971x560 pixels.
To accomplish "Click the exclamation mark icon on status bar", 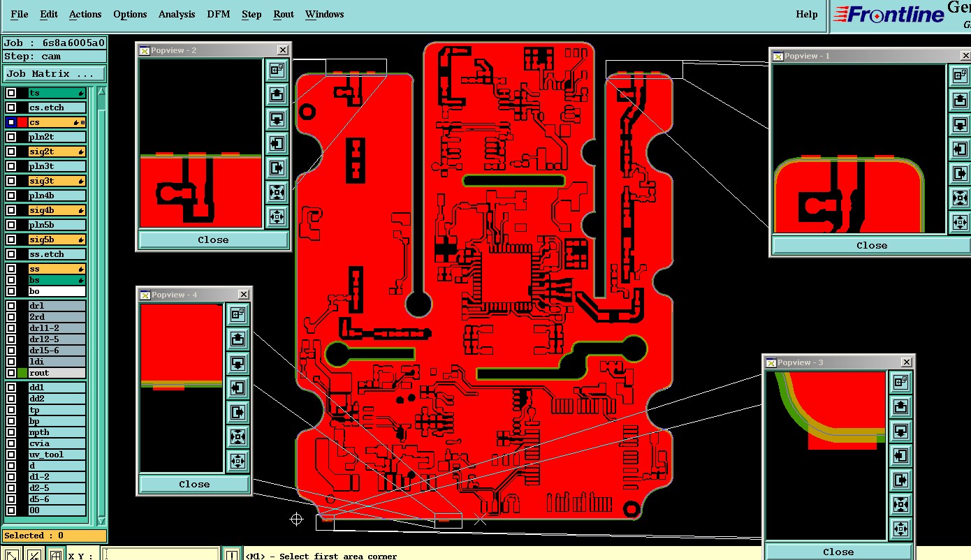I will (x=232, y=555).
